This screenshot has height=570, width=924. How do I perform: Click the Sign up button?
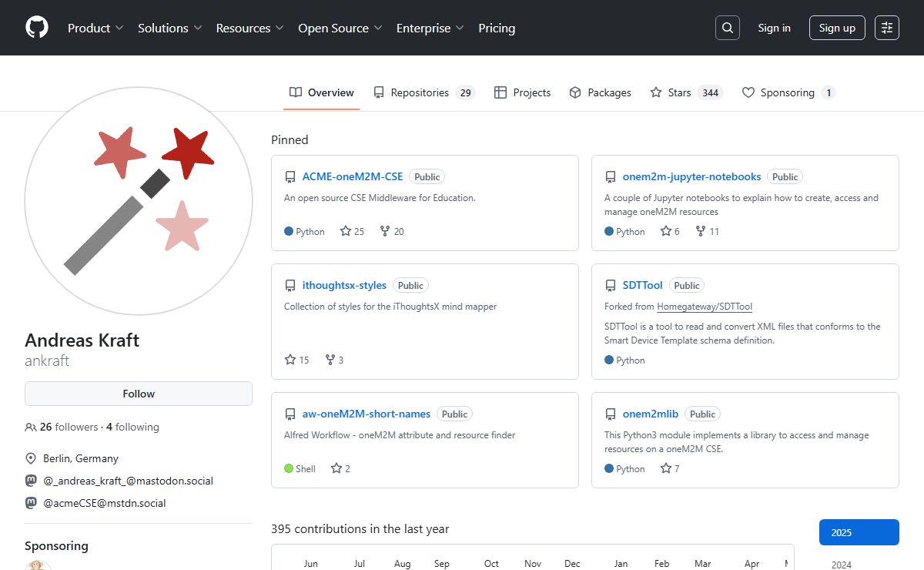[x=837, y=28]
